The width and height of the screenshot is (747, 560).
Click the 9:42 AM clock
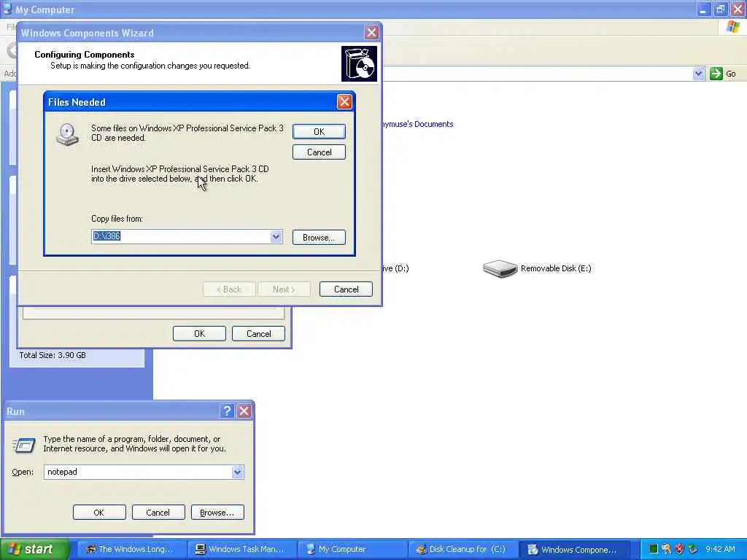[720, 549]
